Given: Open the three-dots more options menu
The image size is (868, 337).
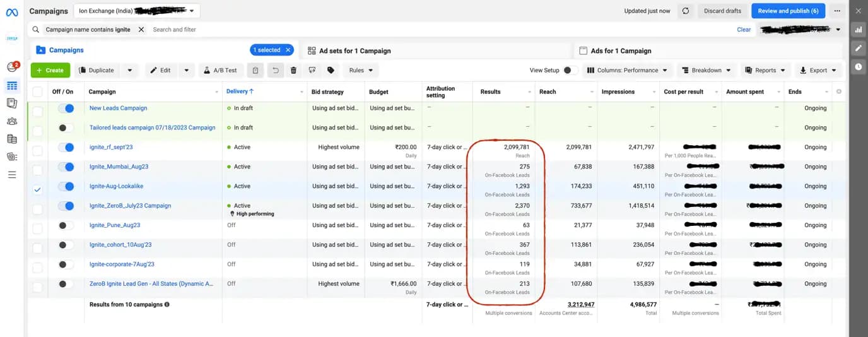Looking at the screenshot, I should click(x=837, y=11).
